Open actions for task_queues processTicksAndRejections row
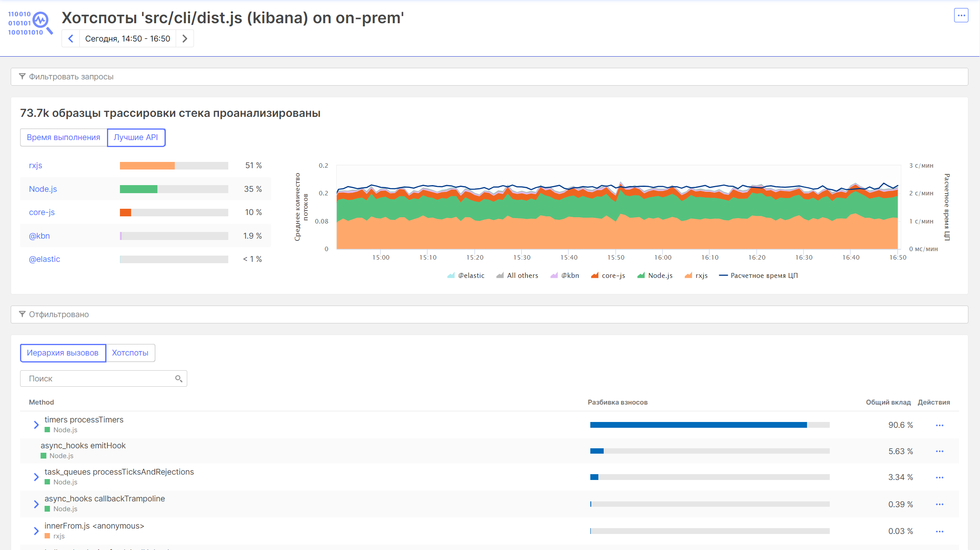980x550 pixels. pyautogui.click(x=939, y=478)
